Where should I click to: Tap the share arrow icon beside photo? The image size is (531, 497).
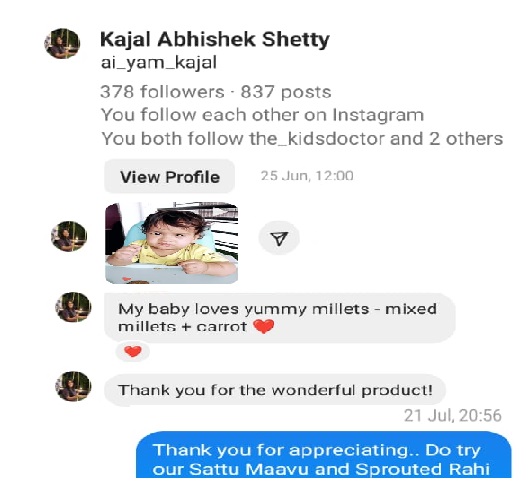click(x=279, y=238)
